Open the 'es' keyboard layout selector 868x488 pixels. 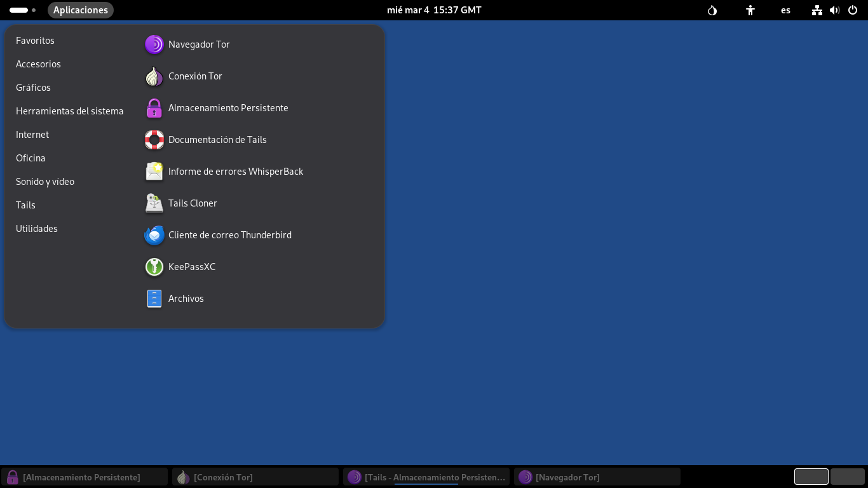tap(785, 10)
